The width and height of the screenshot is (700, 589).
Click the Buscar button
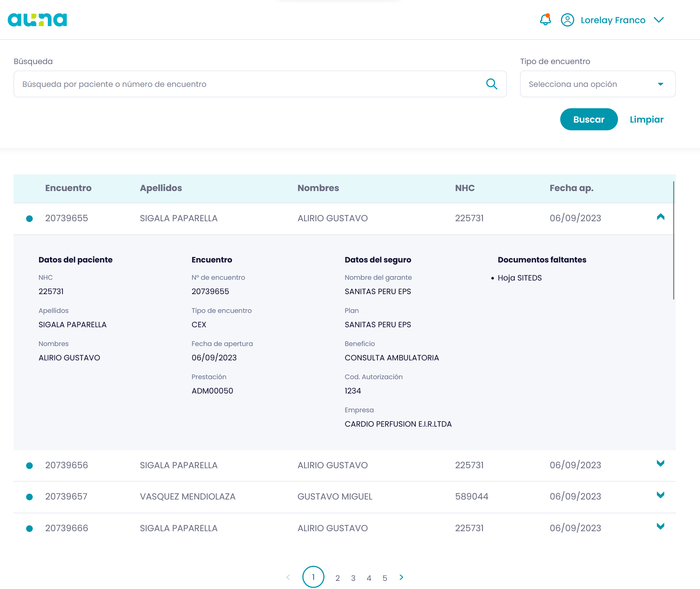point(589,119)
